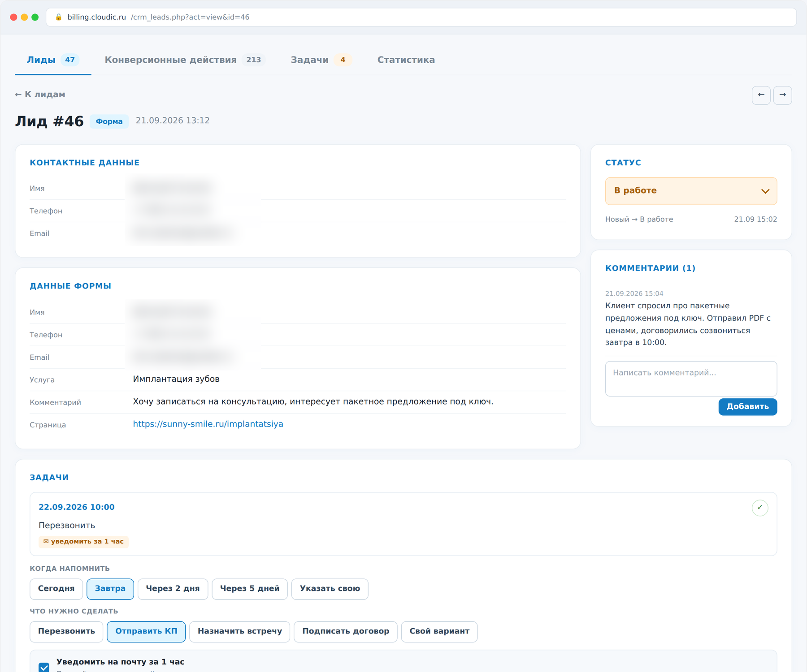Click the 213 counter badge
This screenshot has height=672, width=807.
coord(253,60)
